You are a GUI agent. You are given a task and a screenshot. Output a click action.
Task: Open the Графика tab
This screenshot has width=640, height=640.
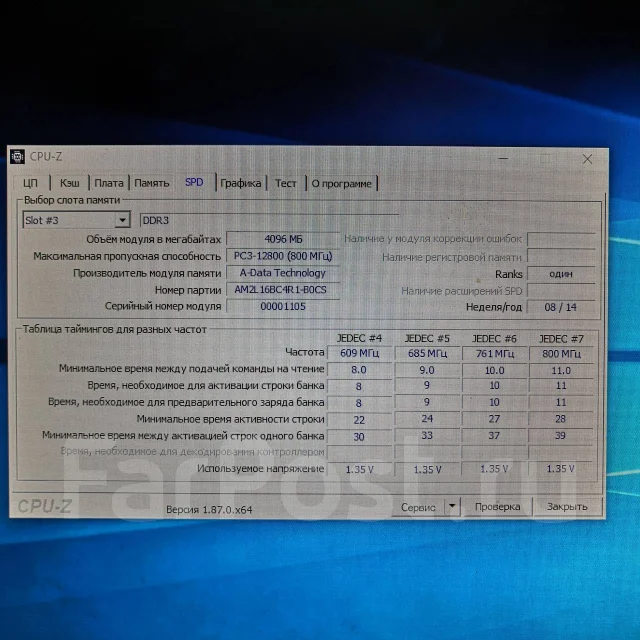[x=241, y=183]
